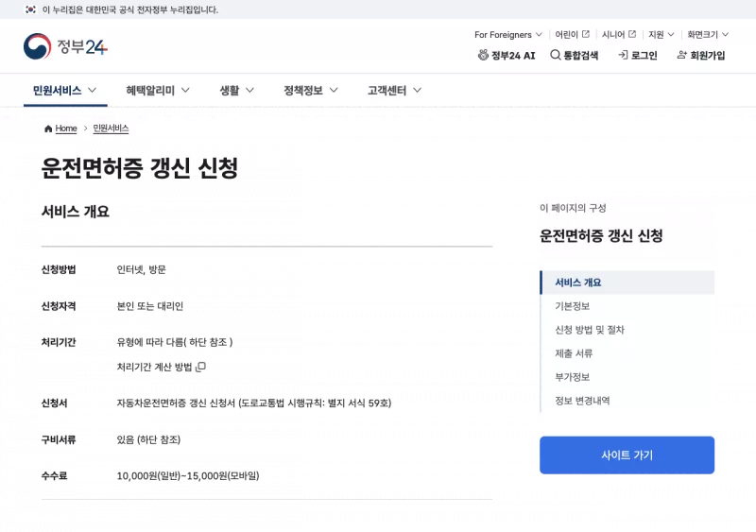
Task: Click the 구비서류 row label
Action: click(x=59, y=440)
